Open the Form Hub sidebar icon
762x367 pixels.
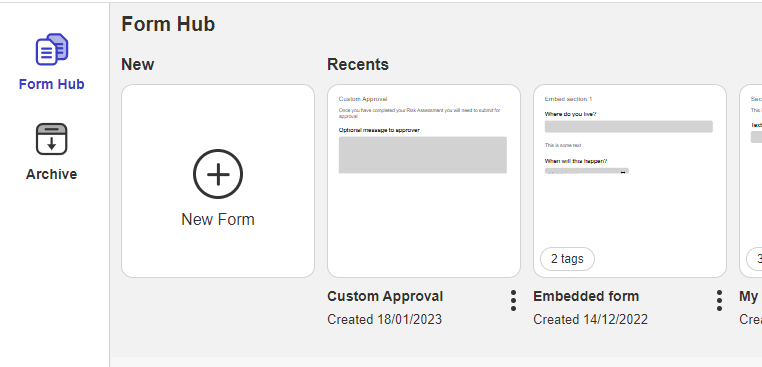click(x=52, y=49)
